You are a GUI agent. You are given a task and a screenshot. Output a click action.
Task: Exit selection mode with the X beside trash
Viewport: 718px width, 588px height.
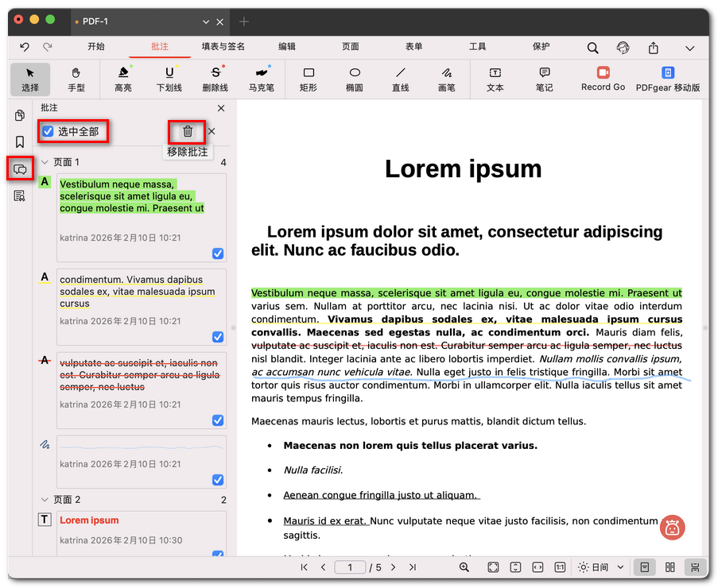tap(212, 131)
